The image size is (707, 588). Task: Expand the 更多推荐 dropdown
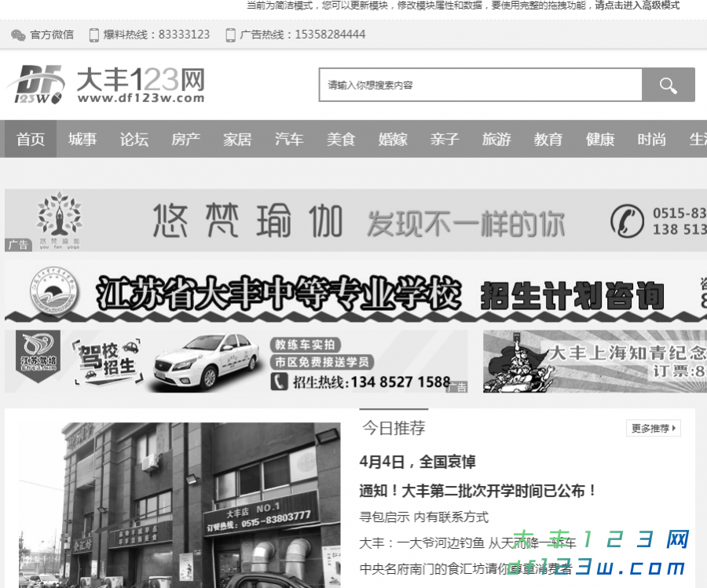click(653, 428)
